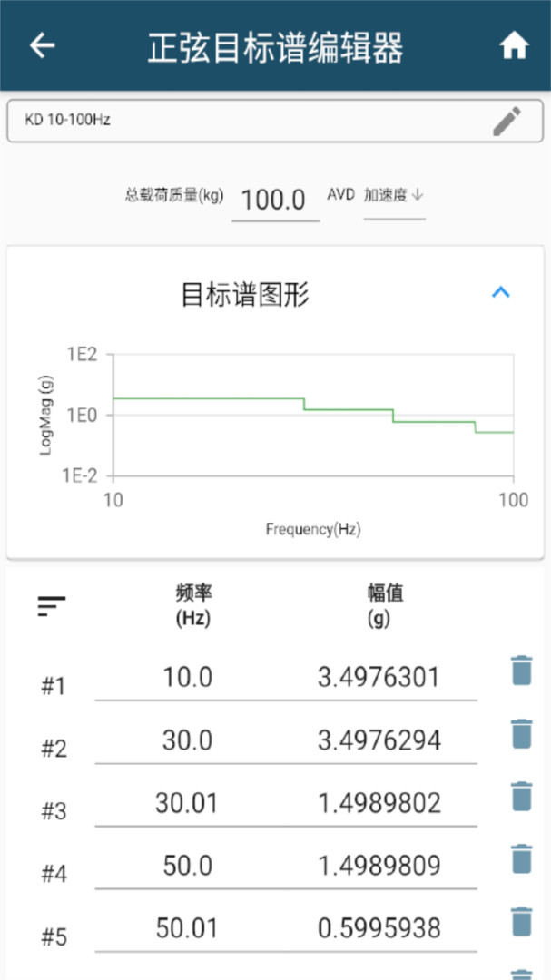Click the #1 row label
Viewport: 551px width, 980px height.
54,687
